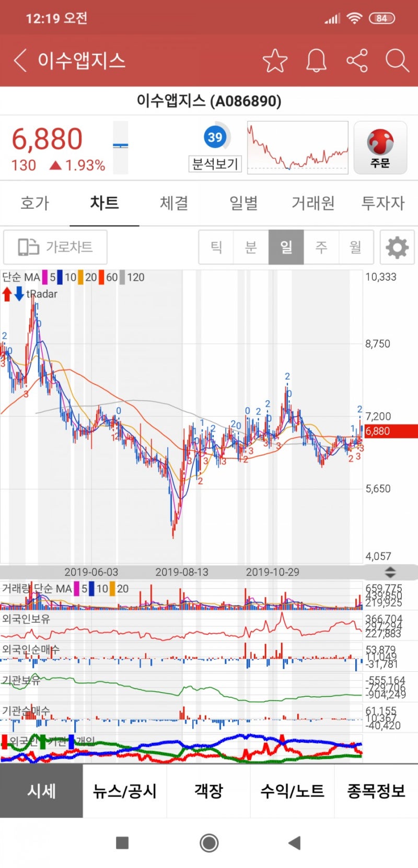Tap the chart panel resize up-down handle
418x868 pixels.
pyautogui.click(x=390, y=572)
